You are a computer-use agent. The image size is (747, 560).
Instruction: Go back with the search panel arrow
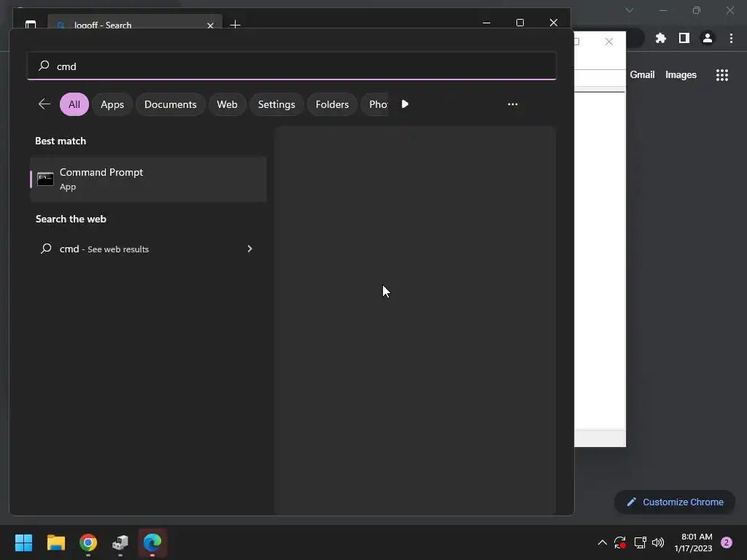pos(44,104)
